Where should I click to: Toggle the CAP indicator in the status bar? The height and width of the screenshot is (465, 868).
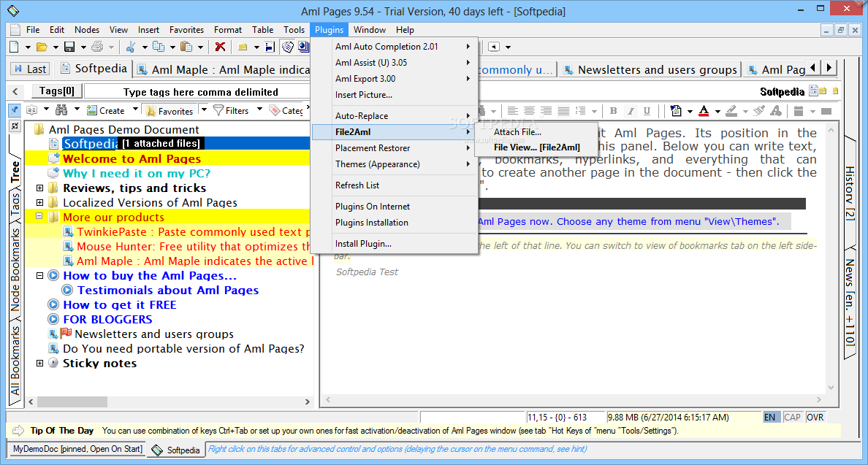point(792,418)
